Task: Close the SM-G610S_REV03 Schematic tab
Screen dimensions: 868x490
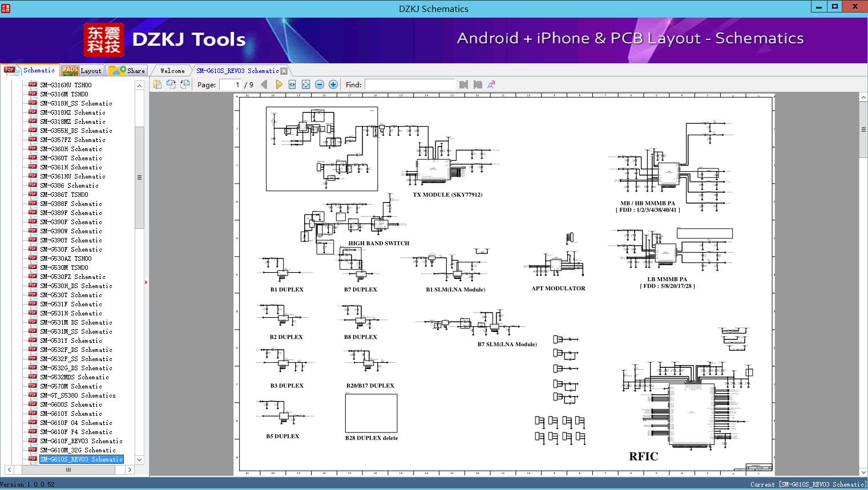Action: 284,71
